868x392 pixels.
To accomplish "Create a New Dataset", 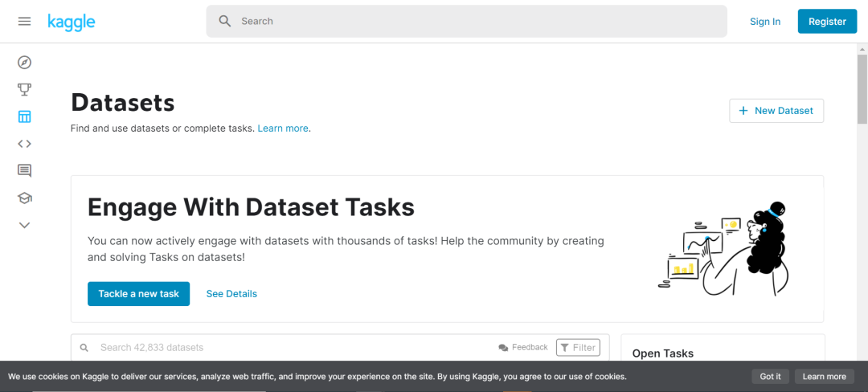I will click(776, 111).
